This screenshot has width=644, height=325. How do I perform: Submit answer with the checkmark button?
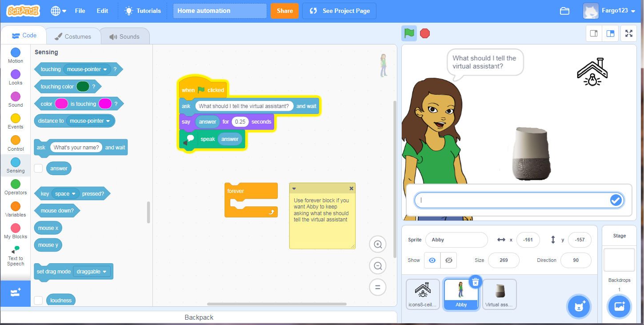[x=616, y=201]
